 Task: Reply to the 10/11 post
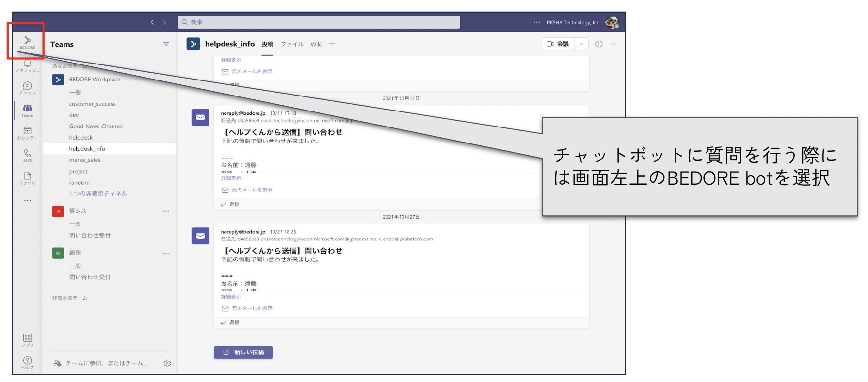(230, 204)
